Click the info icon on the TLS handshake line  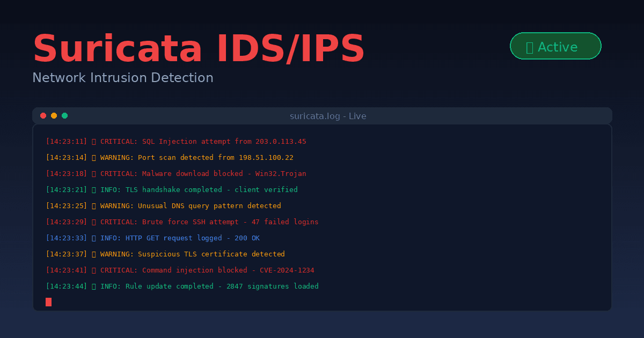point(93,189)
